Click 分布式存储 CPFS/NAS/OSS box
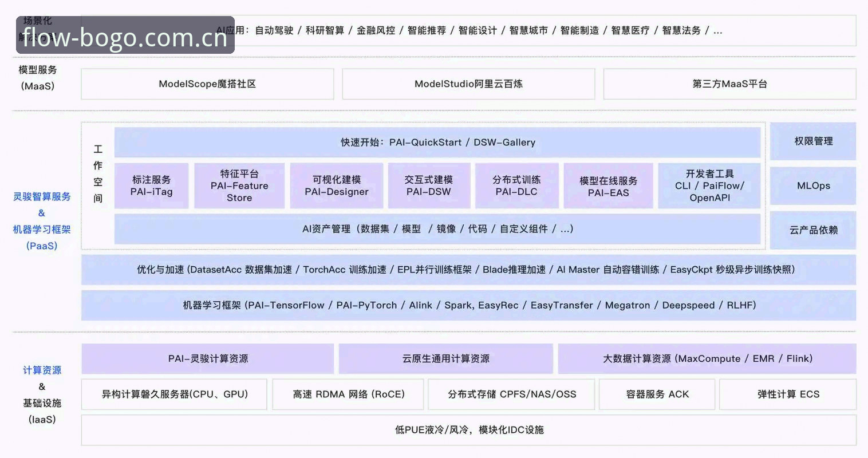868x458 pixels. [511, 394]
